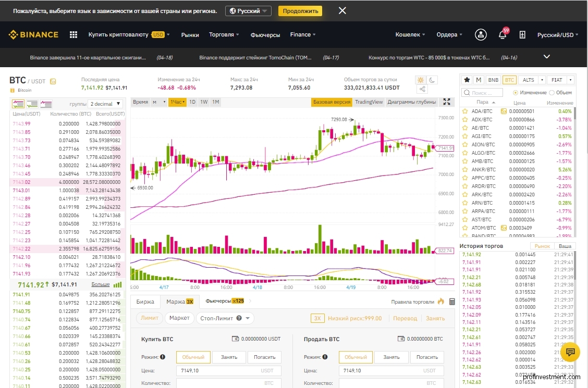
Task: Click the buy mode info icon
Action: tap(162, 357)
